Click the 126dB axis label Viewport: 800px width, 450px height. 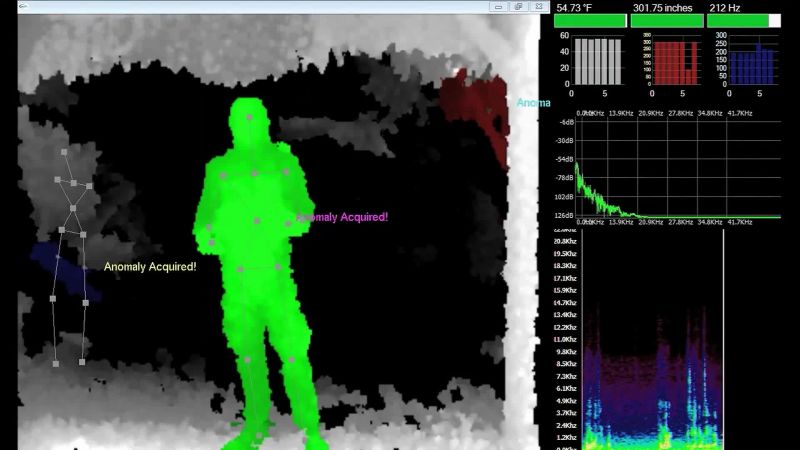(x=564, y=215)
